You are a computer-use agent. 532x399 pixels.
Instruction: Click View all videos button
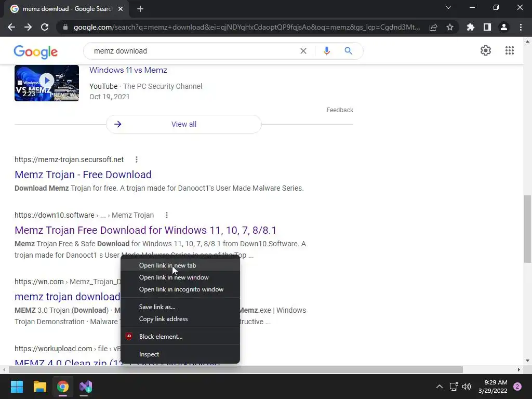183,124
